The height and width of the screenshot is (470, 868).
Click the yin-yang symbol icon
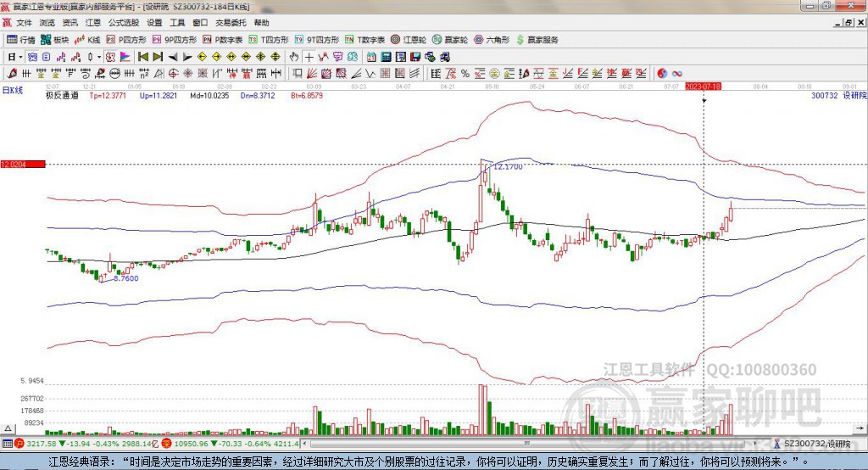point(662,73)
